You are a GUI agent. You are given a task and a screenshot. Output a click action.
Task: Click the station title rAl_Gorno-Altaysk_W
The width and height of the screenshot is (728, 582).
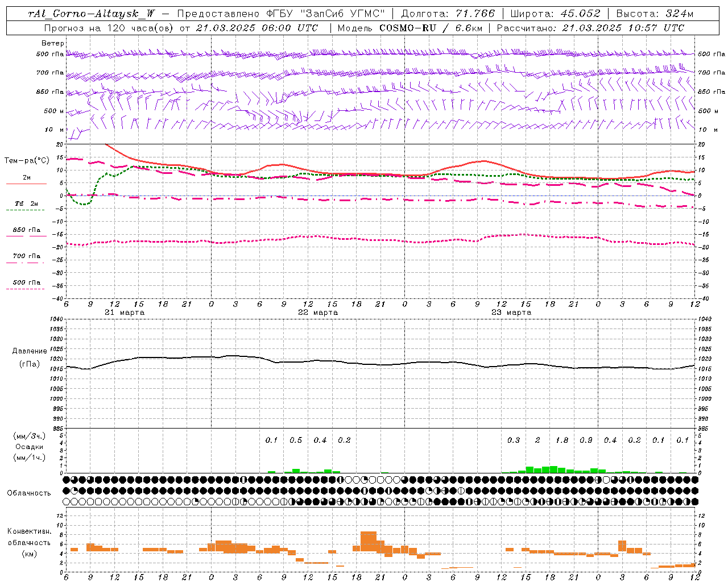click(92, 14)
